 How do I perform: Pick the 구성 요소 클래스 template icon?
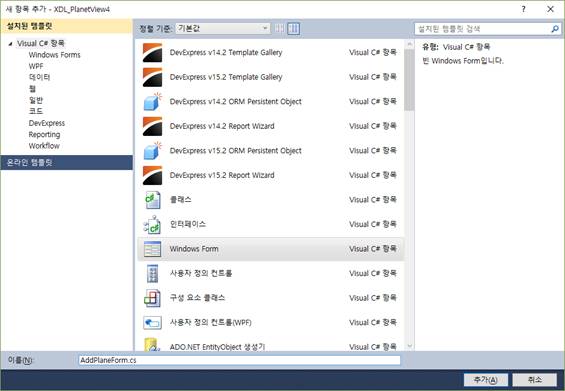point(152,298)
